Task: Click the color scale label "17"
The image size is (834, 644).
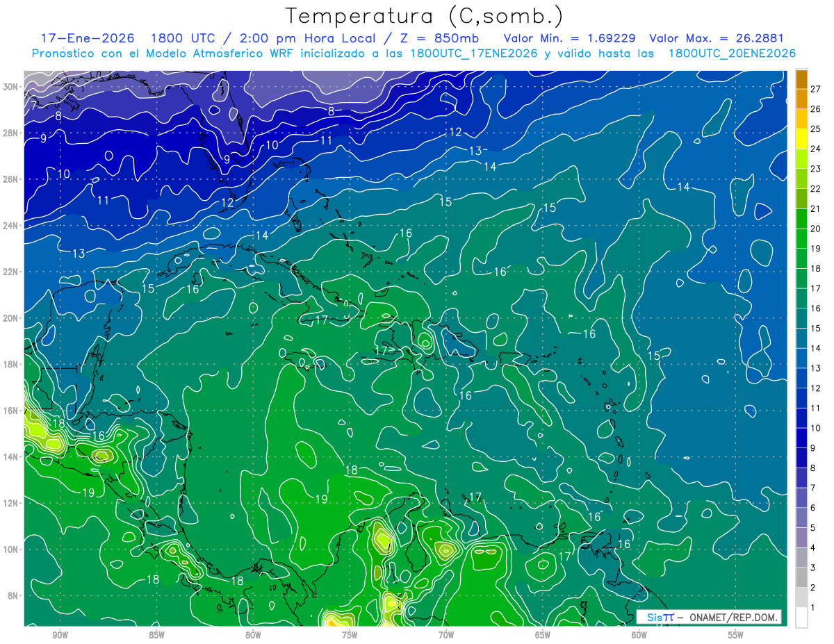Action: [816, 288]
